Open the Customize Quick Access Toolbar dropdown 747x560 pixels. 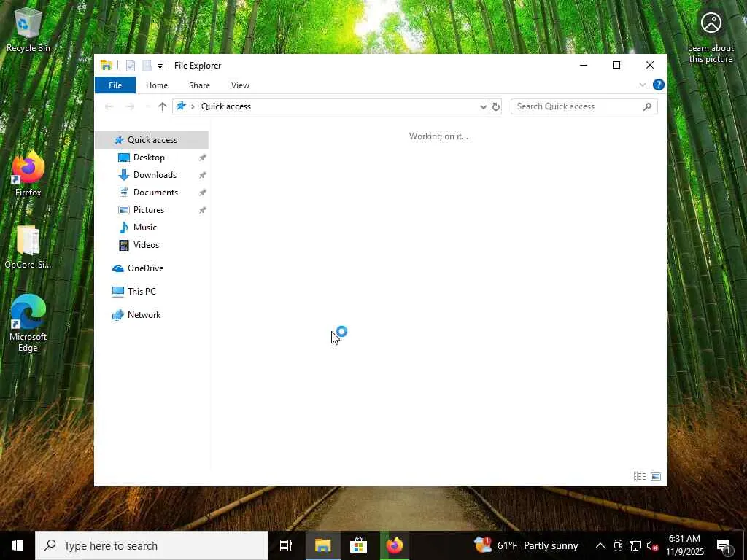[160, 66]
